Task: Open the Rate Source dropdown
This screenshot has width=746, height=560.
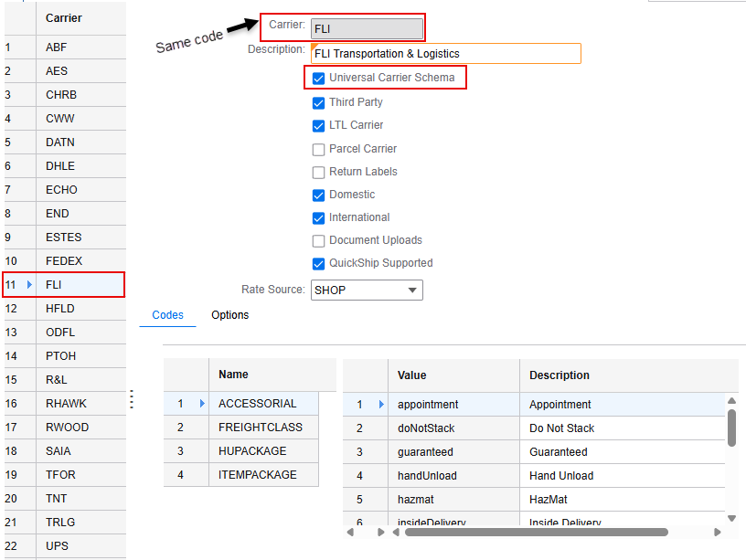Action: coord(367,291)
